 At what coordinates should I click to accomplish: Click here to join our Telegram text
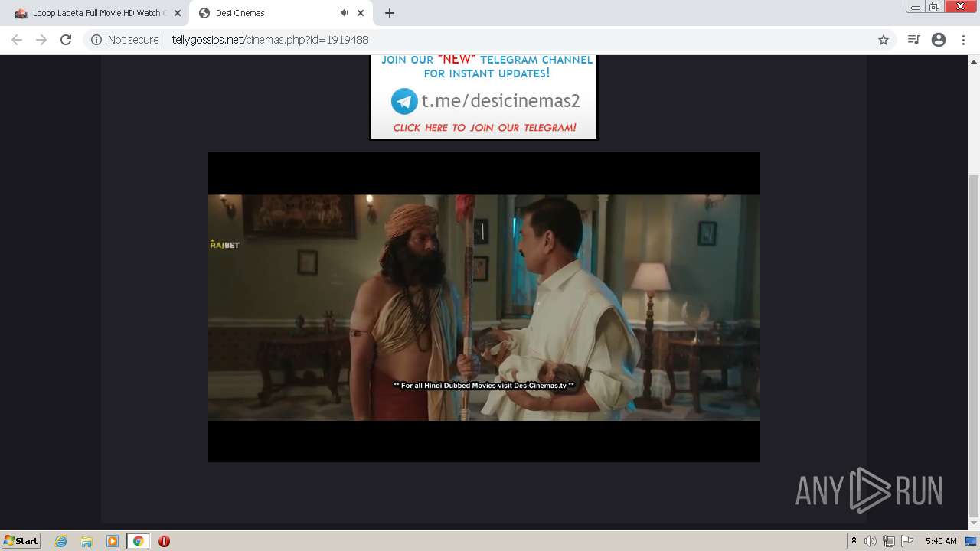[485, 128]
